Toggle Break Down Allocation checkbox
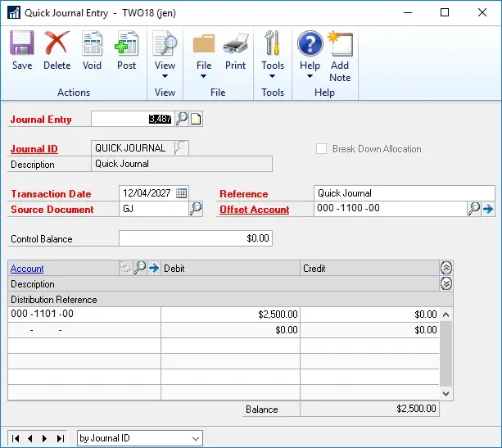502x448 pixels. click(322, 149)
